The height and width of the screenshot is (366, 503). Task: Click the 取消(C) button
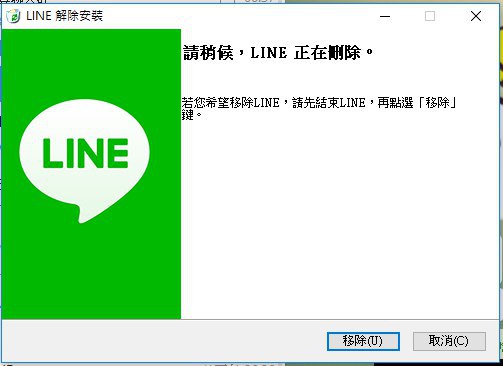[x=449, y=341]
